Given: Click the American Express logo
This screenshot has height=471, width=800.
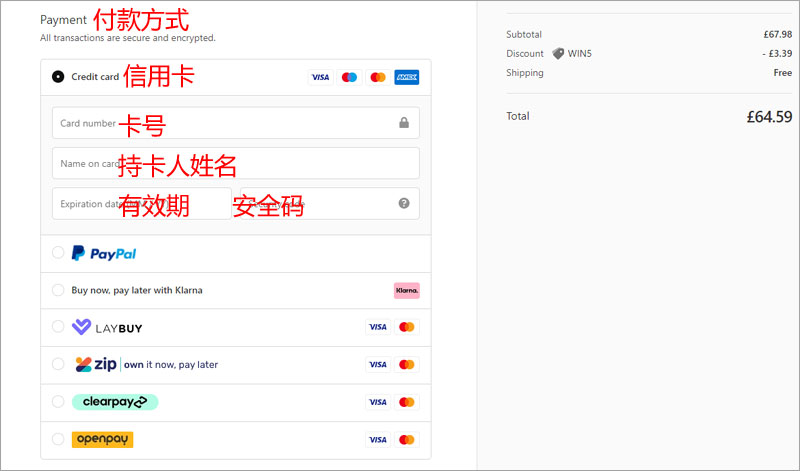Looking at the screenshot, I should [x=407, y=77].
